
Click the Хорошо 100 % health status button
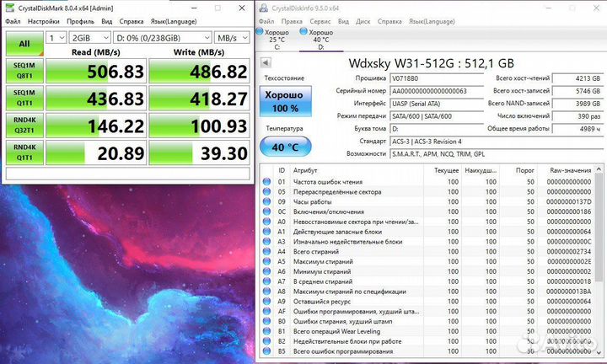(x=285, y=101)
